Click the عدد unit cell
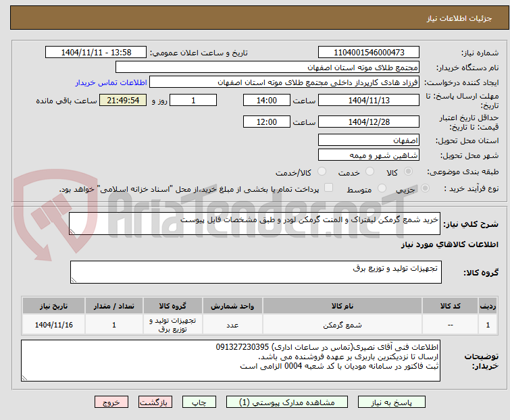This screenshot has width=510, height=420. pyautogui.click(x=232, y=324)
